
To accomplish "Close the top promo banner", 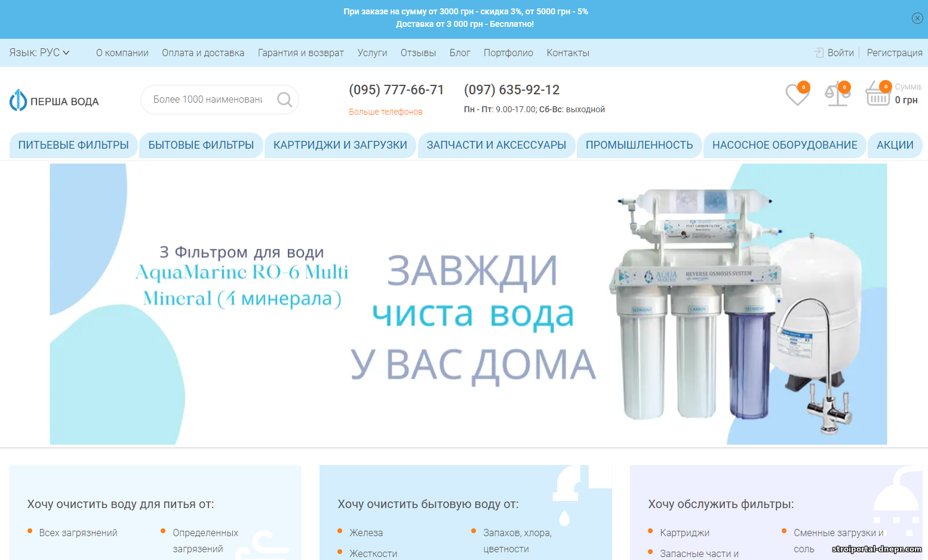I will [917, 19].
